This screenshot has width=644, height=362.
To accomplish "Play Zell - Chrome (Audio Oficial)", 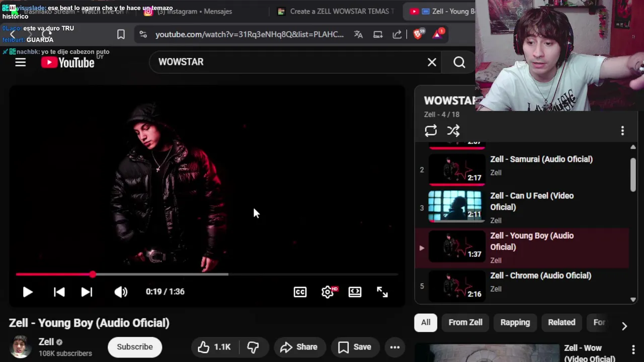I will 540,276.
